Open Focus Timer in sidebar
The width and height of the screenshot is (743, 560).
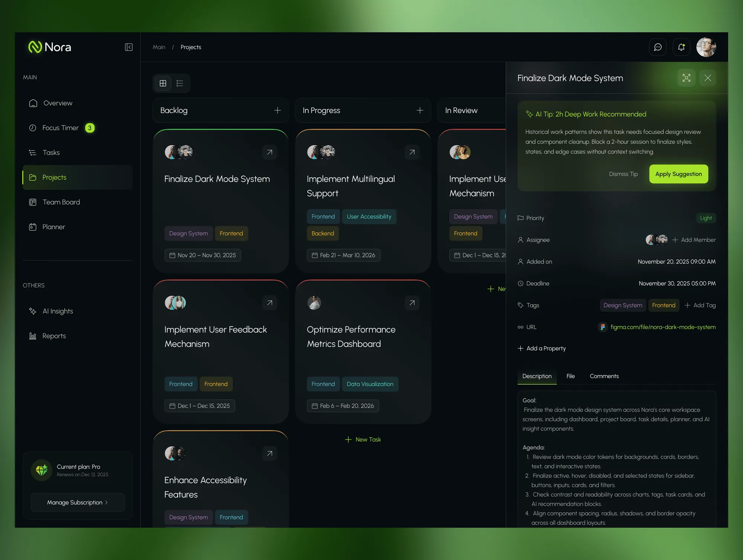click(78, 128)
